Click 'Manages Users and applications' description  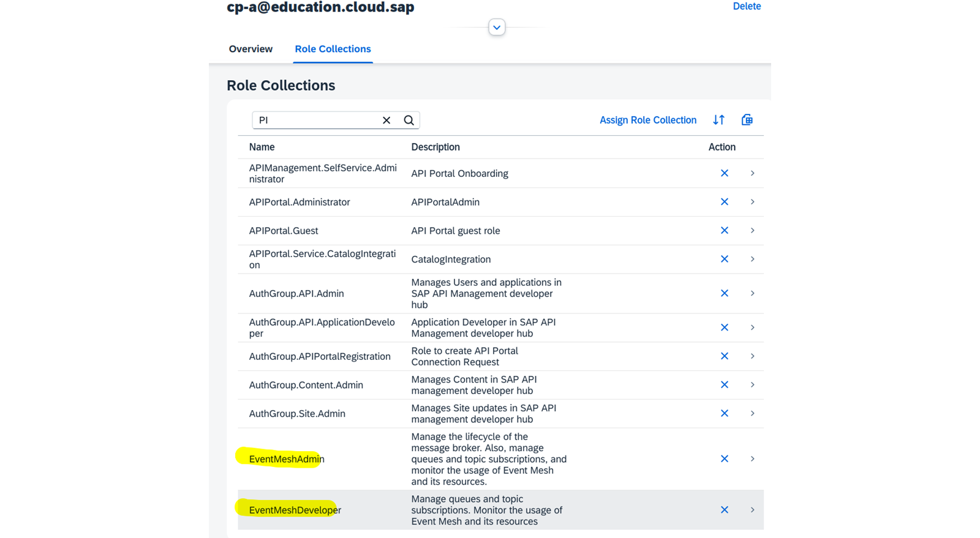pyautogui.click(x=486, y=293)
